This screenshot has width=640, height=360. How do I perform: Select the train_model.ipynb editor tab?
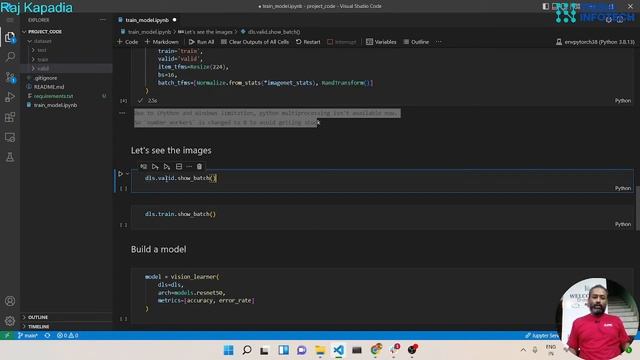pos(147,20)
